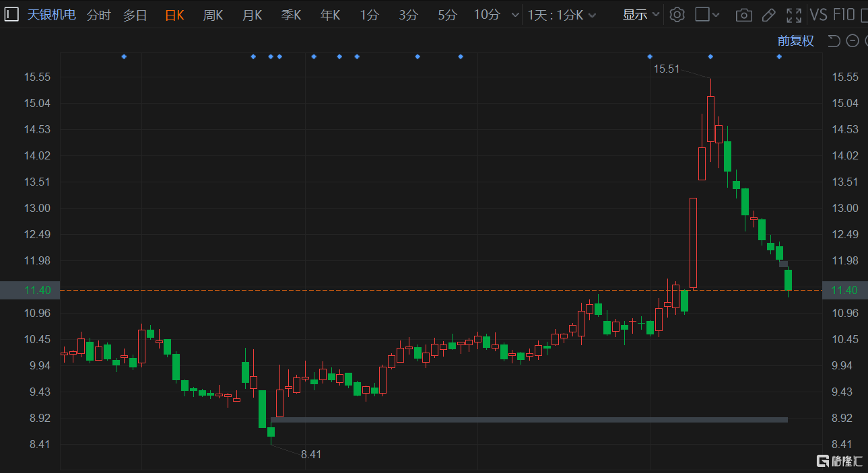Open the 1天:1分K period dropdown
Image resolution: width=868 pixels, height=473 pixels.
pyautogui.click(x=563, y=15)
